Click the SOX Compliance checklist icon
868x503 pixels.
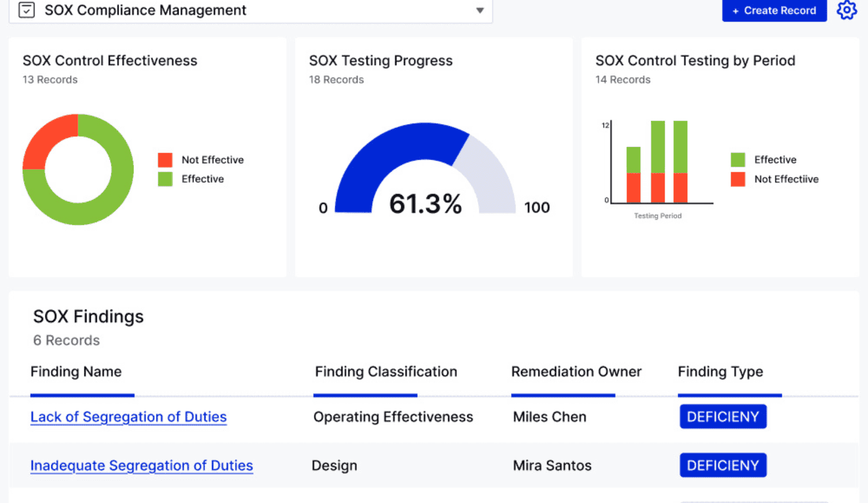(x=26, y=10)
